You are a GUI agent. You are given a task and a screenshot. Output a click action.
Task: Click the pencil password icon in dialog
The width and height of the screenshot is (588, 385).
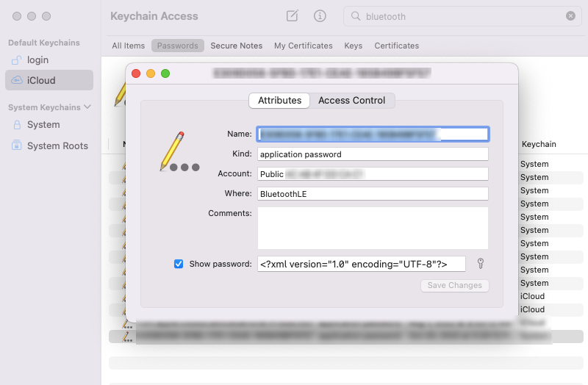click(179, 151)
